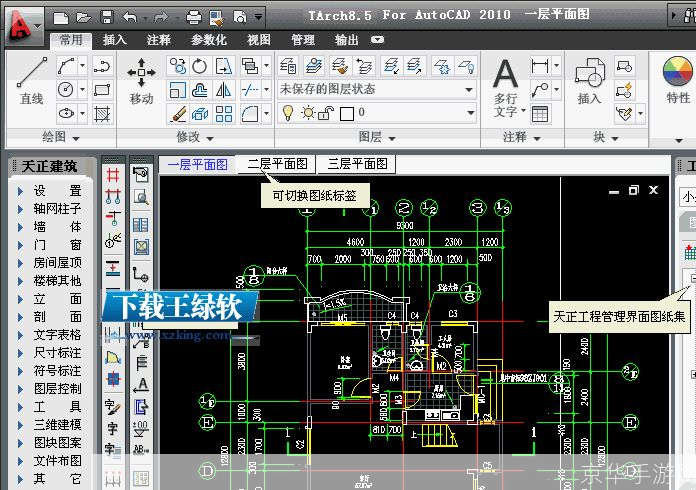Switch to the 视图 ribbon tab

point(259,40)
